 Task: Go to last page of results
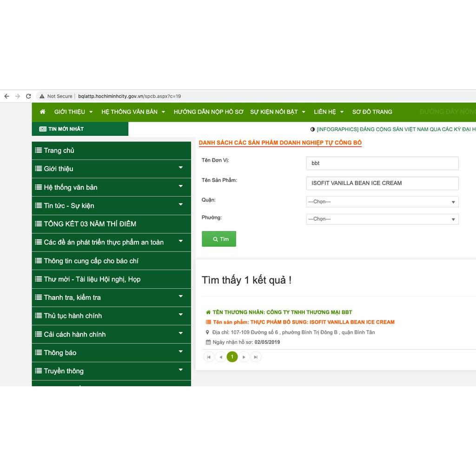(x=256, y=357)
